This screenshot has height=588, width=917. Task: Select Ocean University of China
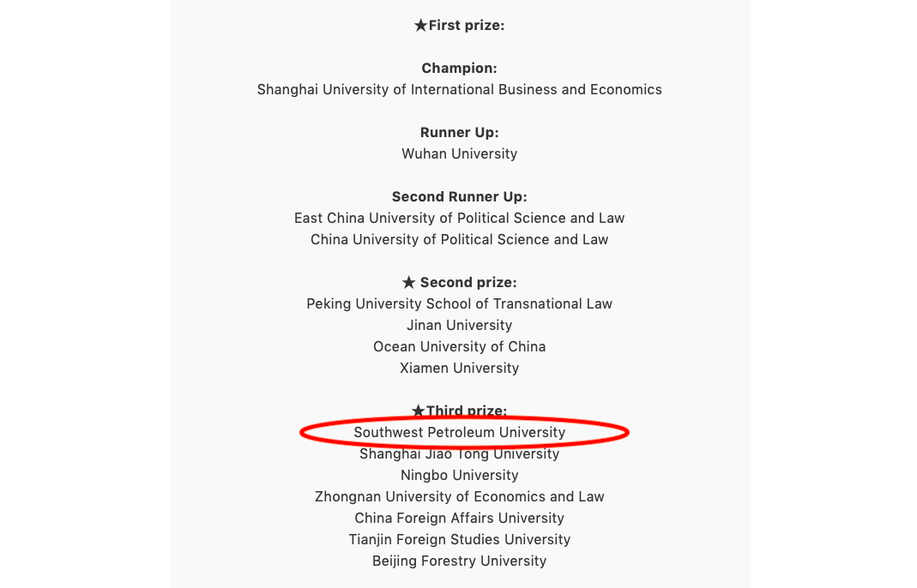pyautogui.click(x=459, y=347)
